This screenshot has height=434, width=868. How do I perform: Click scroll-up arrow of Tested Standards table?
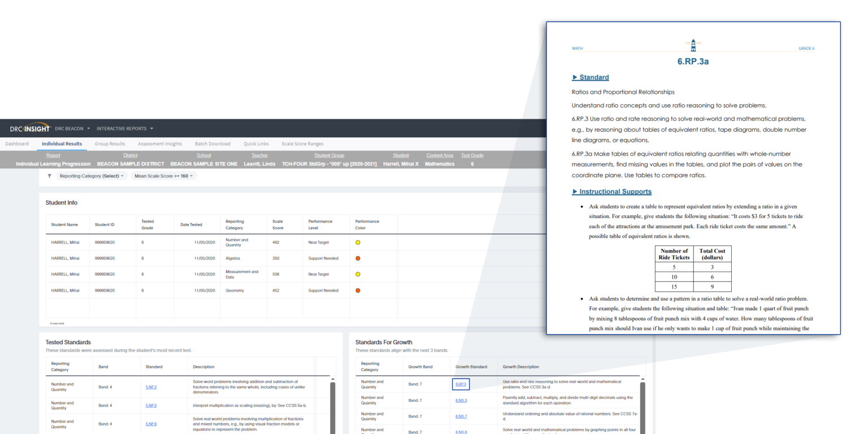(332, 379)
